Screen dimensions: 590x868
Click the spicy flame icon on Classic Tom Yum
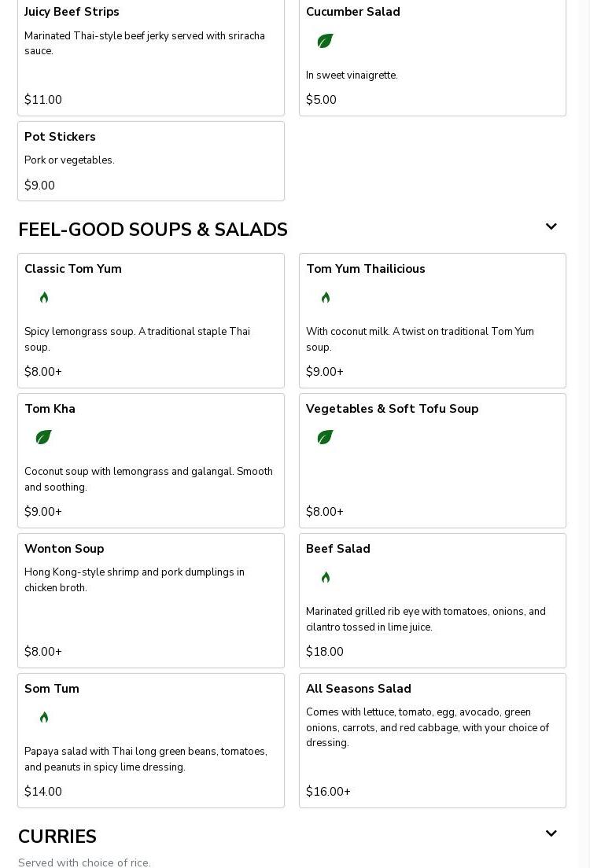click(x=44, y=298)
